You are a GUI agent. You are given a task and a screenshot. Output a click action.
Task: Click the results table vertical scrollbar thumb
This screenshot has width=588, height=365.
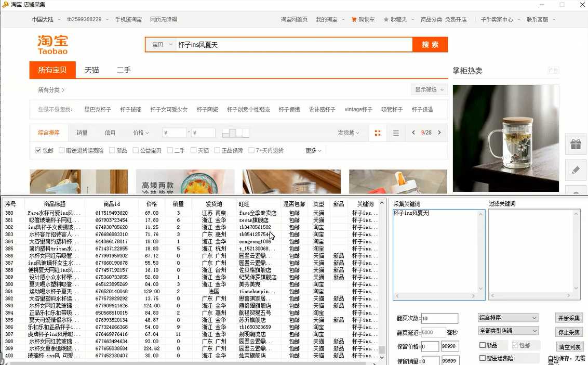tap(382, 349)
